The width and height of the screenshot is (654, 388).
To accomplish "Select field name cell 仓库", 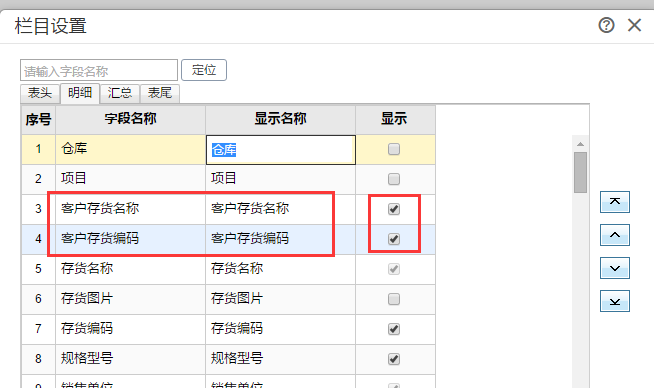I will point(131,149).
